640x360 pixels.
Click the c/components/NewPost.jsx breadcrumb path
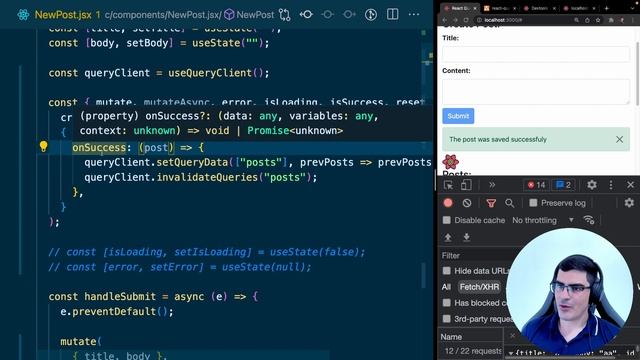[163, 15]
